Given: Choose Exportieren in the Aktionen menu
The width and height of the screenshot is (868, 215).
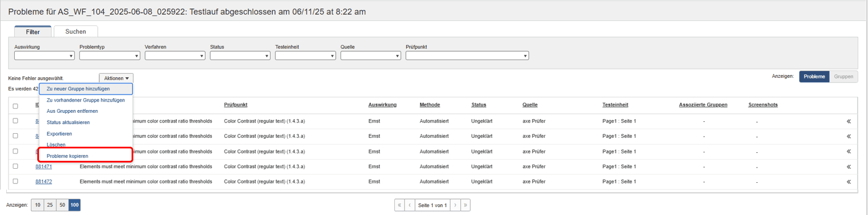Looking at the screenshot, I should coord(59,134).
